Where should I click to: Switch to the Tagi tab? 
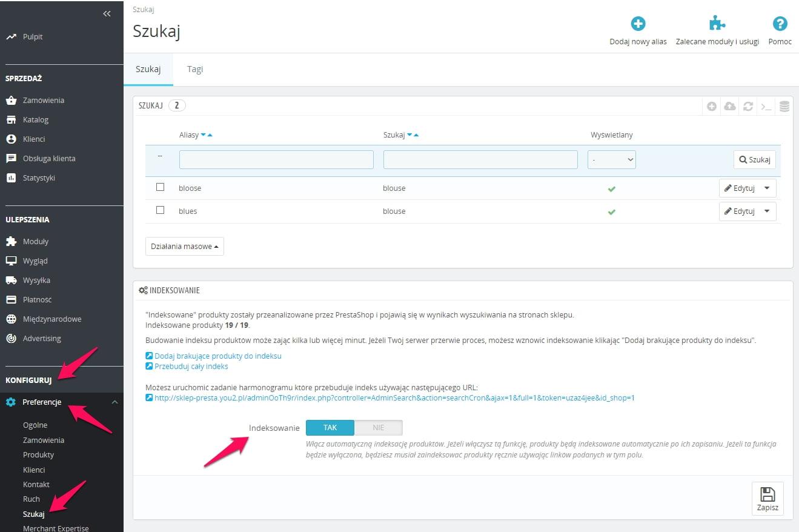coord(195,69)
